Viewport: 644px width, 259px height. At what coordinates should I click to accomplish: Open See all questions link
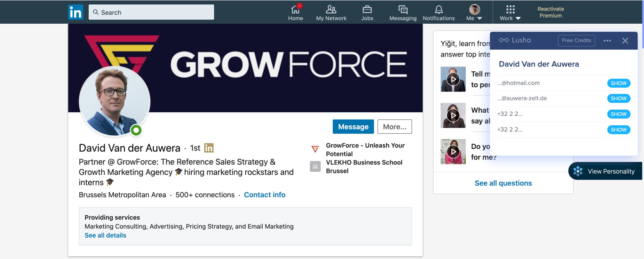click(x=503, y=183)
